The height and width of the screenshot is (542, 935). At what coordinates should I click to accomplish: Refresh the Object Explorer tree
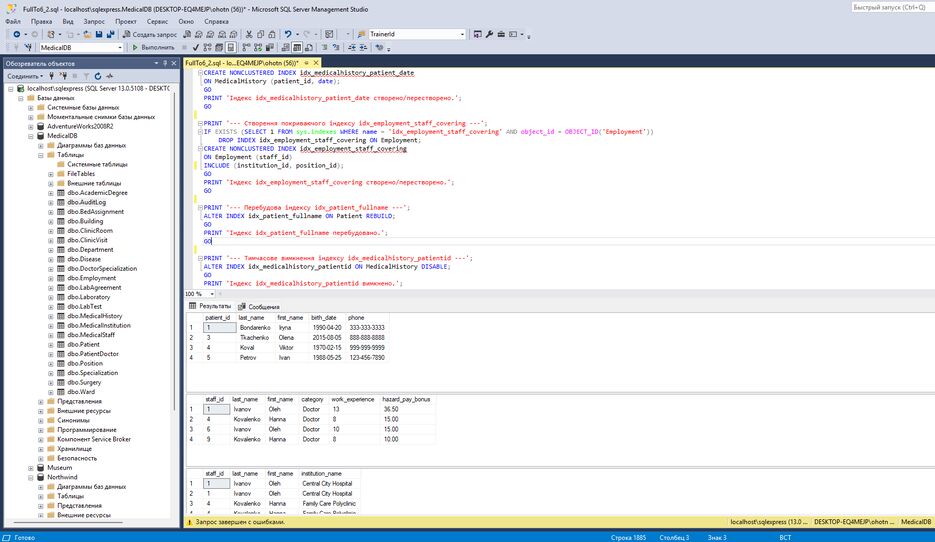click(98, 76)
